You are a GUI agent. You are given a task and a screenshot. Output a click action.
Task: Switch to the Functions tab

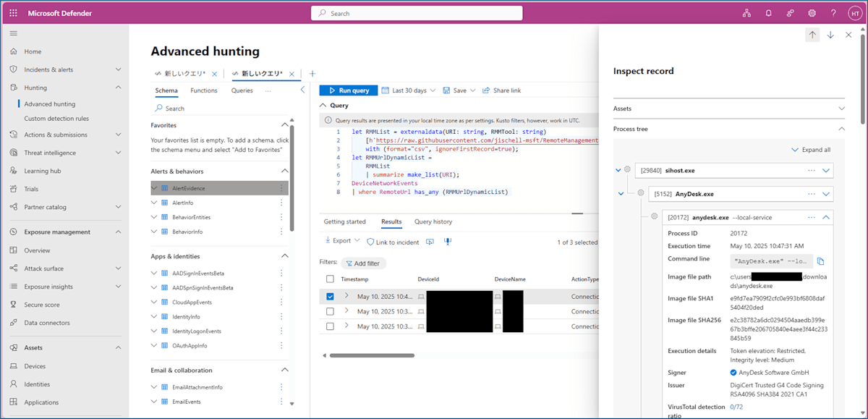pos(204,90)
